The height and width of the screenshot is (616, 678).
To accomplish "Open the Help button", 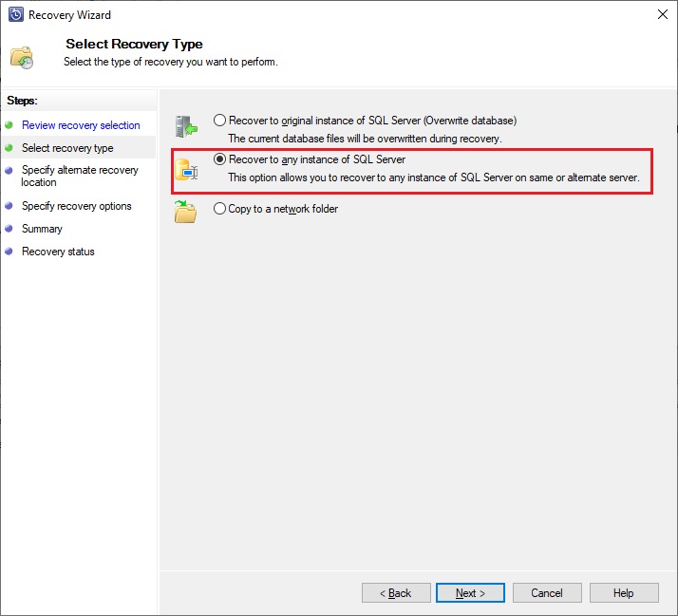I will tap(624, 592).
